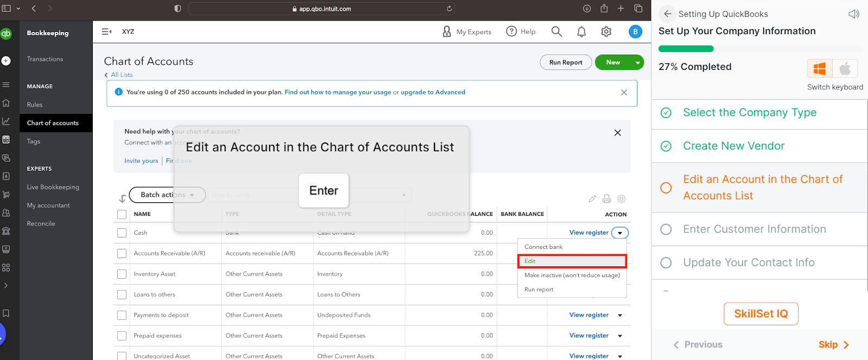Click the QuickBooks logo in the rail

pos(5,33)
